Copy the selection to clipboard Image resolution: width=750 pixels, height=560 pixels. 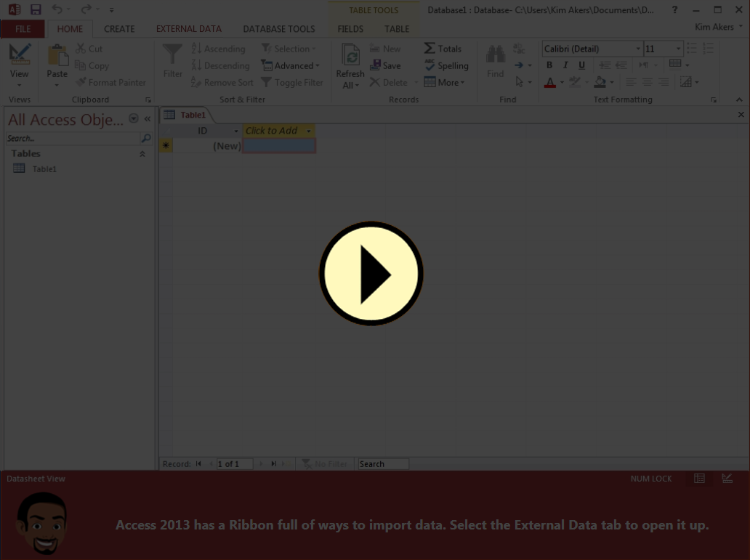(92, 65)
